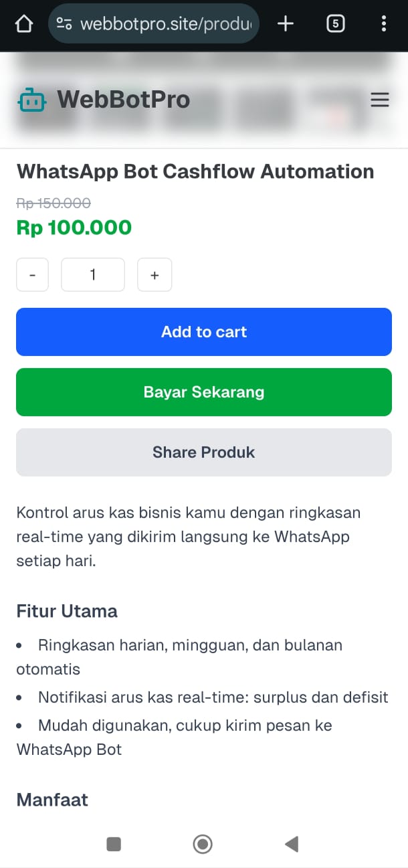Focus the quantity input field
The height and width of the screenshot is (868, 408).
click(93, 275)
